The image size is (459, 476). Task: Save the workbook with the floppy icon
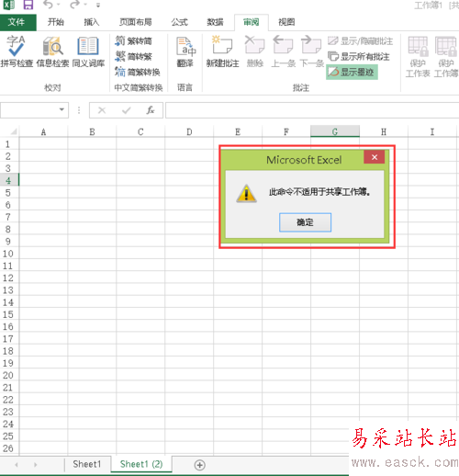[28, 5]
